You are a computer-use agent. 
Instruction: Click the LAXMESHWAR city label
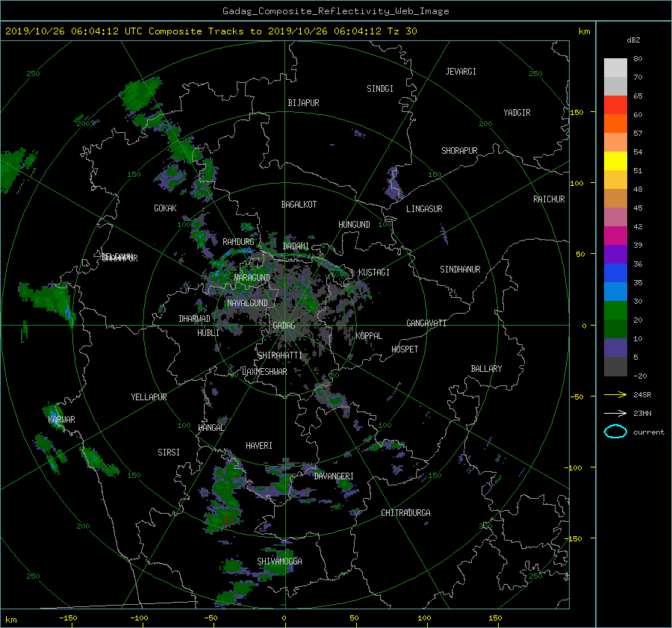(x=264, y=372)
